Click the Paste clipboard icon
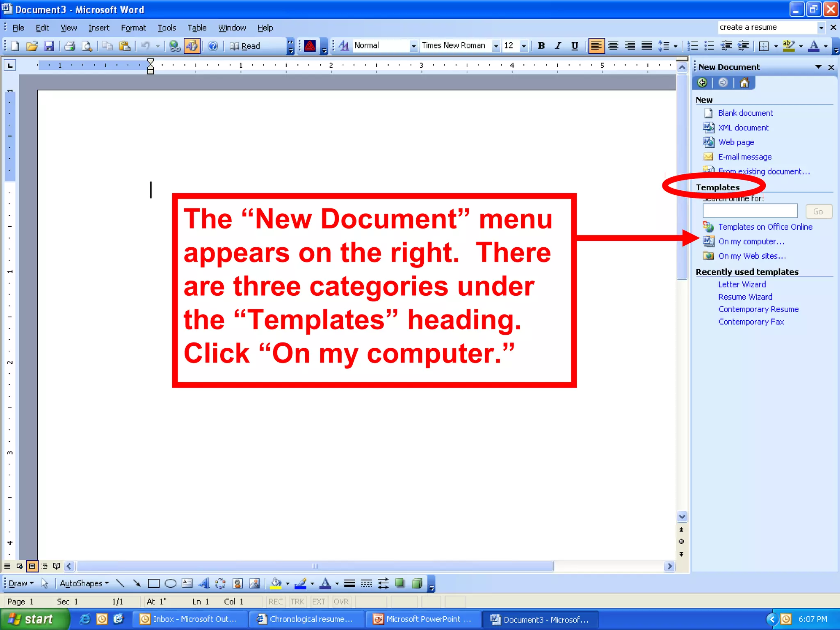Screen dimensions: 840x630 pyautogui.click(x=125, y=46)
